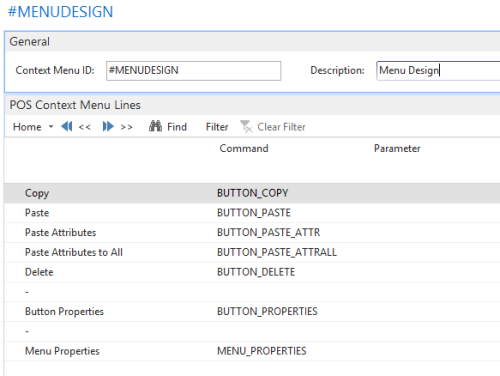Screen dimensions: 500x376
Task: Collapse the POS Context Menu Lines header
Action: click(x=252, y=105)
